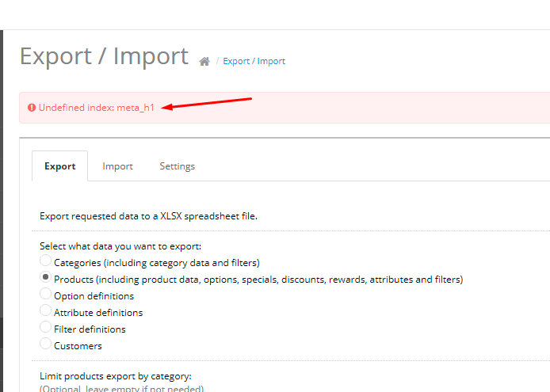Image resolution: width=550 pixels, height=392 pixels.
Task: Select the Products export radio button
Action: 45,277
